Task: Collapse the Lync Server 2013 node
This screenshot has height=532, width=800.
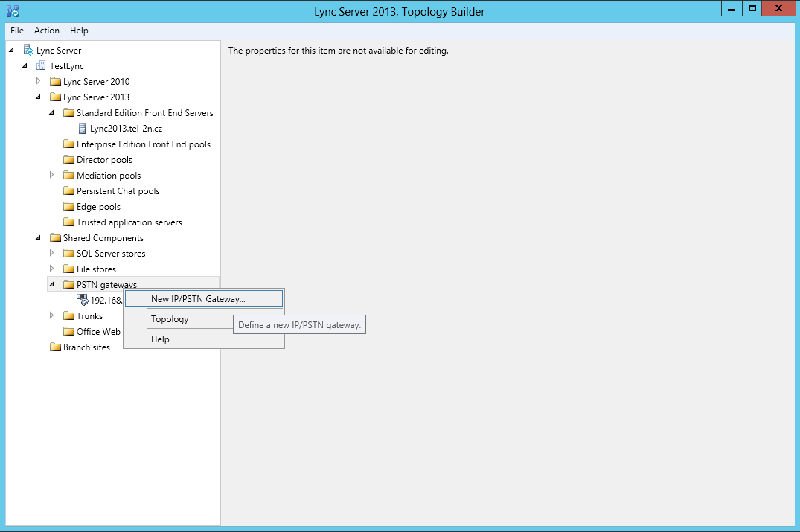Action: (39, 97)
